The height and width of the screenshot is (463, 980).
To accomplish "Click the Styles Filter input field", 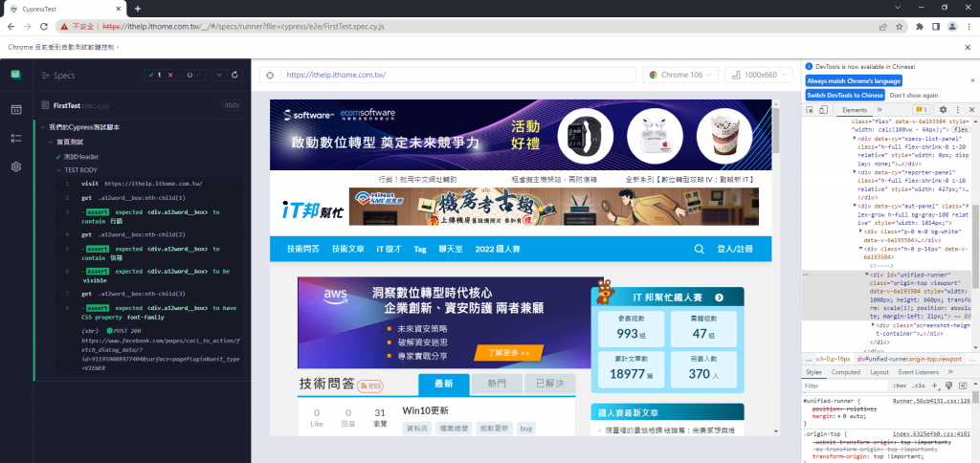I will [846, 386].
